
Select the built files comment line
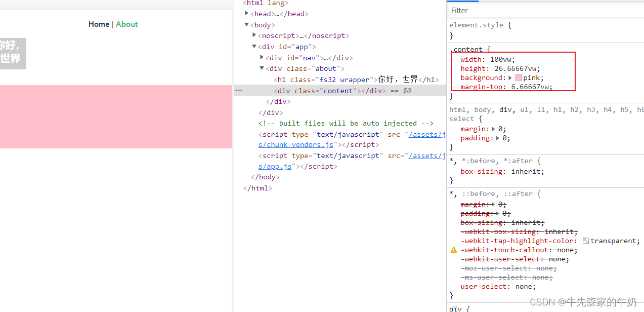coord(346,123)
